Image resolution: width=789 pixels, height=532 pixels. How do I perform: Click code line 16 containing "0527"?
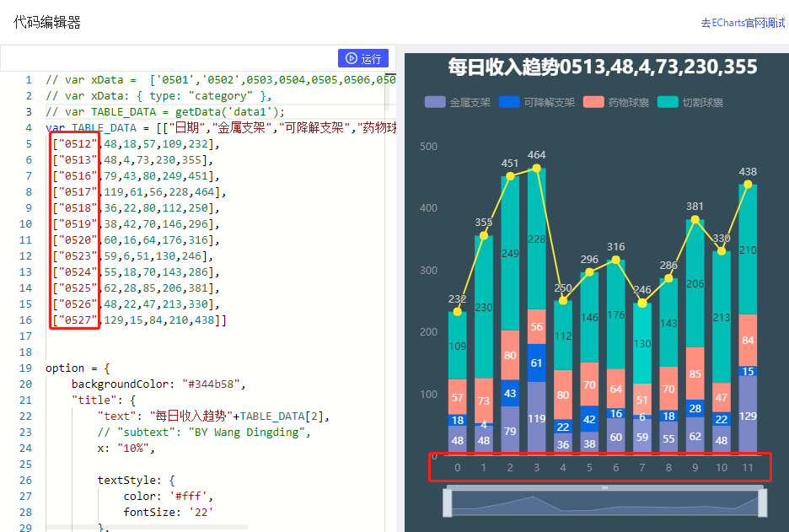(139, 320)
